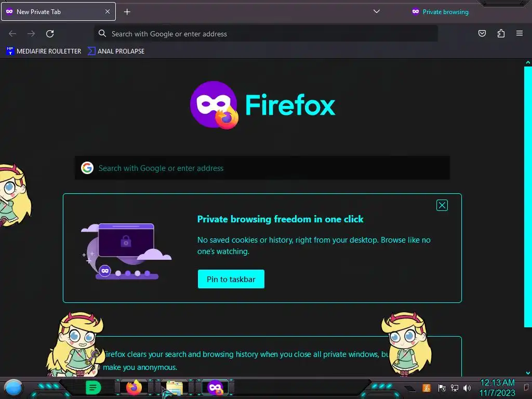The image size is (532, 399).
Task: Open the Firefox taskbar icon
Action: click(x=134, y=388)
